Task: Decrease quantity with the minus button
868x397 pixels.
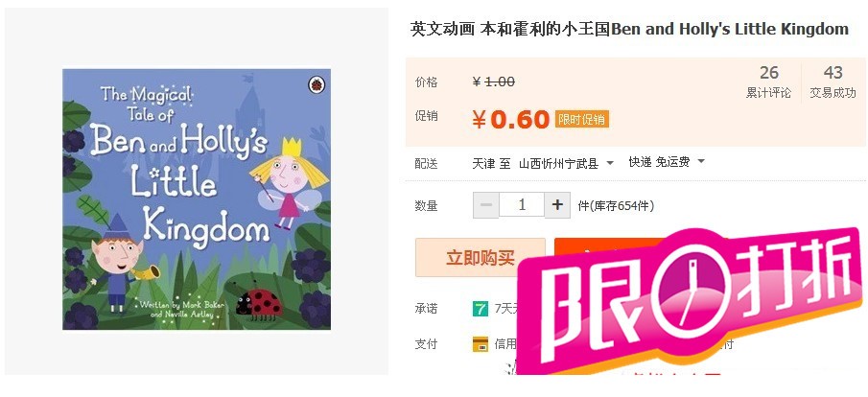Action: point(486,205)
